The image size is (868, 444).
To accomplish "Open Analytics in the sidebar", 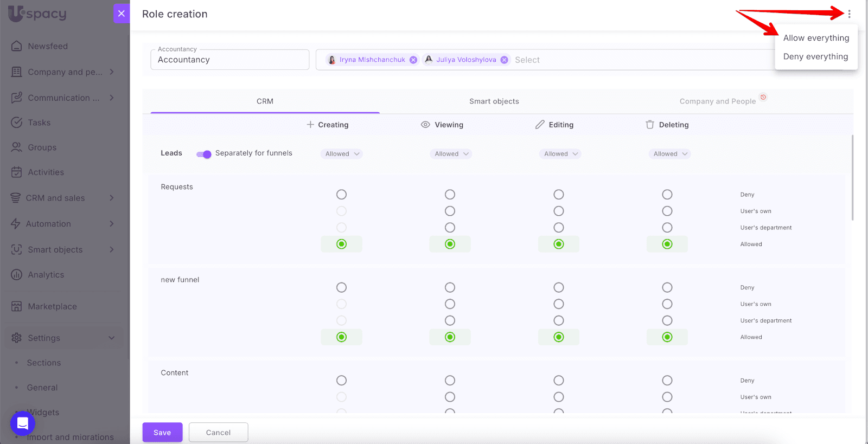I will pyautogui.click(x=46, y=275).
